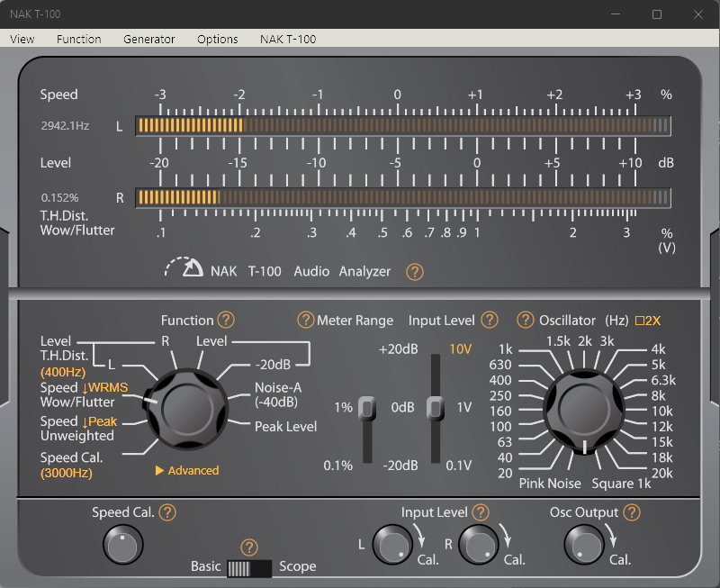720x588 pixels.
Task: Set oscillator to 63 Hz
Action: pos(505,442)
